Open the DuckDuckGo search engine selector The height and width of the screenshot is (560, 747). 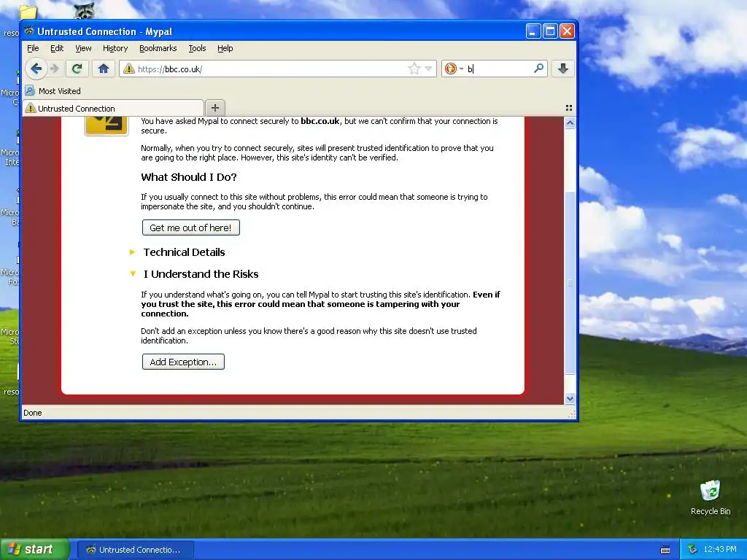454,69
